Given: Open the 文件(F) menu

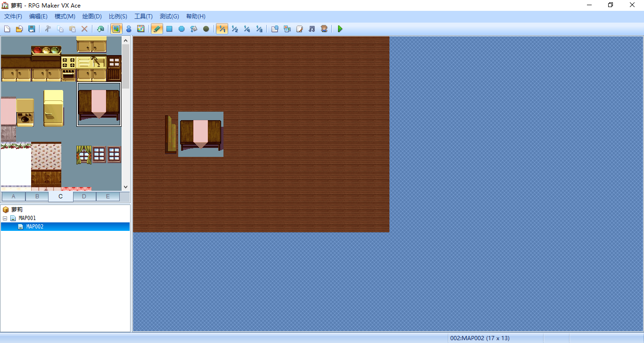Looking at the screenshot, I should [x=13, y=16].
